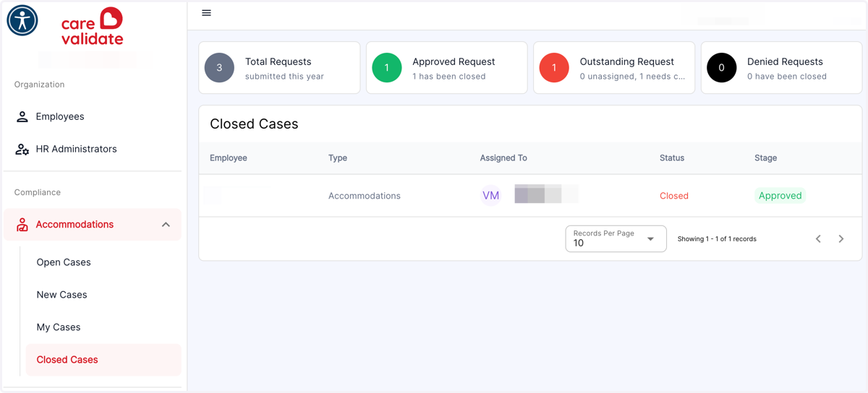The image size is (868, 393).
Task: Go to the previous page arrow
Action: 818,238
